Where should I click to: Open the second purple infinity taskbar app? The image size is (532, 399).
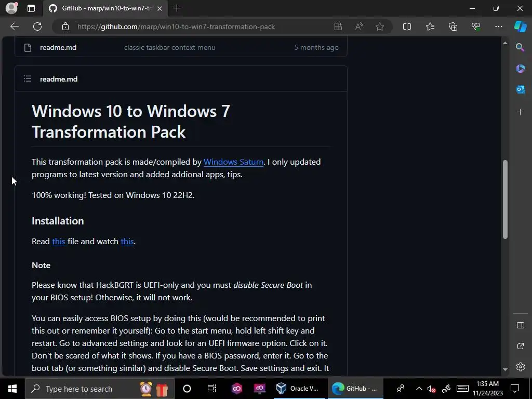click(260, 388)
